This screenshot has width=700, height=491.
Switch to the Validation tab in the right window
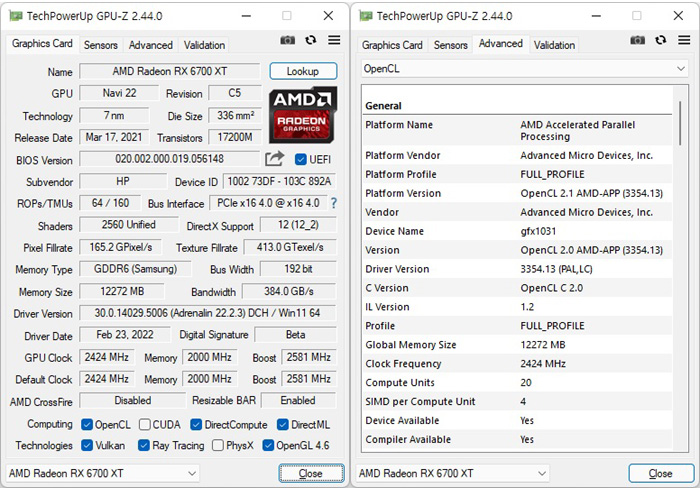click(x=554, y=45)
